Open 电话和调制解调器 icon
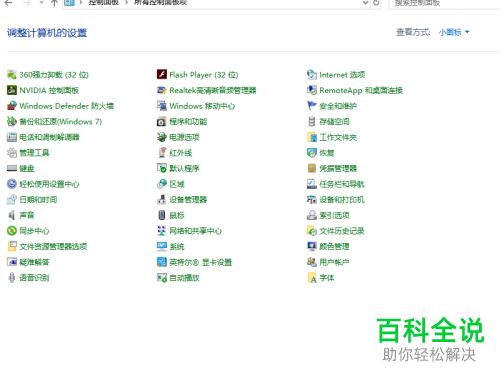500x375 pixels. pos(12,137)
